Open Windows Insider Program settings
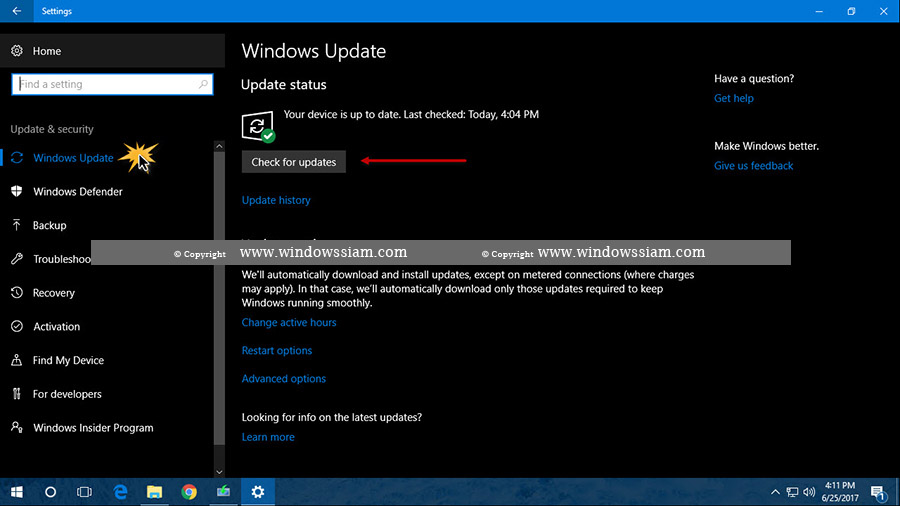This screenshot has width=900, height=506. pos(93,428)
